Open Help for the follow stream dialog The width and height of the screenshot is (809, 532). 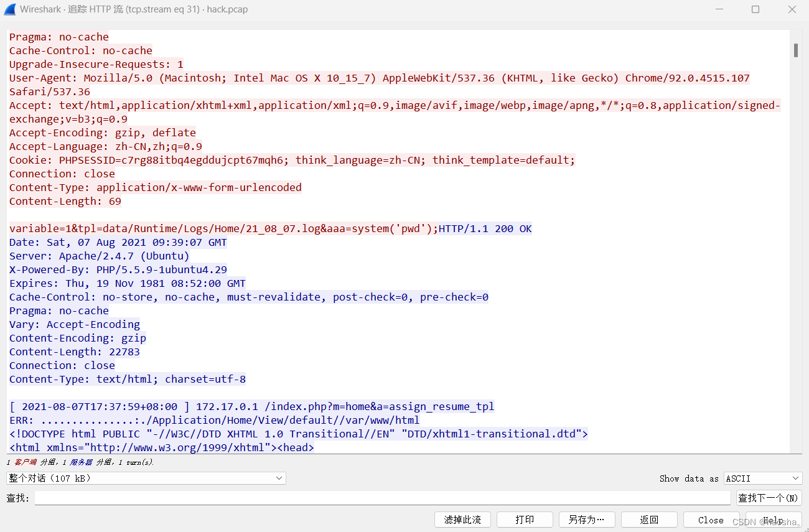coord(773,519)
